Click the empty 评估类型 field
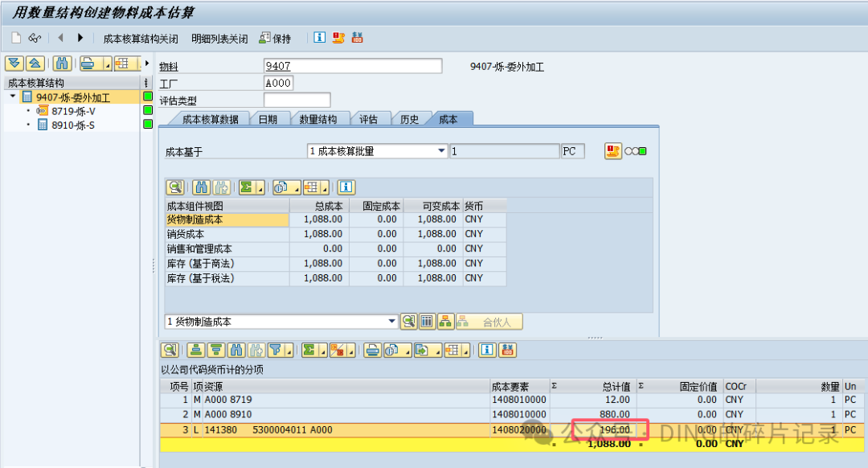Image resolution: width=868 pixels, height=468 pixels. click(x=297, y=101)
